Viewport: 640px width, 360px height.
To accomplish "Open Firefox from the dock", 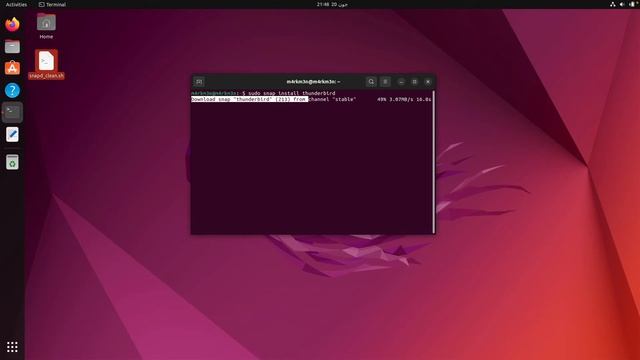I will click(12, 24).
